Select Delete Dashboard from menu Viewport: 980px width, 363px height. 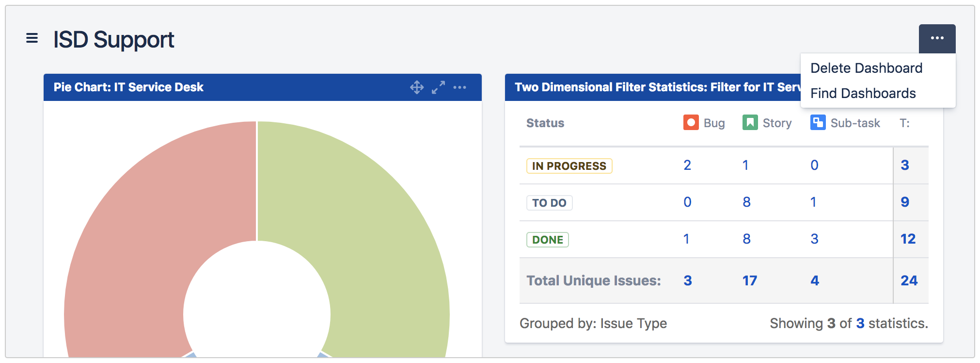point(866,68)
